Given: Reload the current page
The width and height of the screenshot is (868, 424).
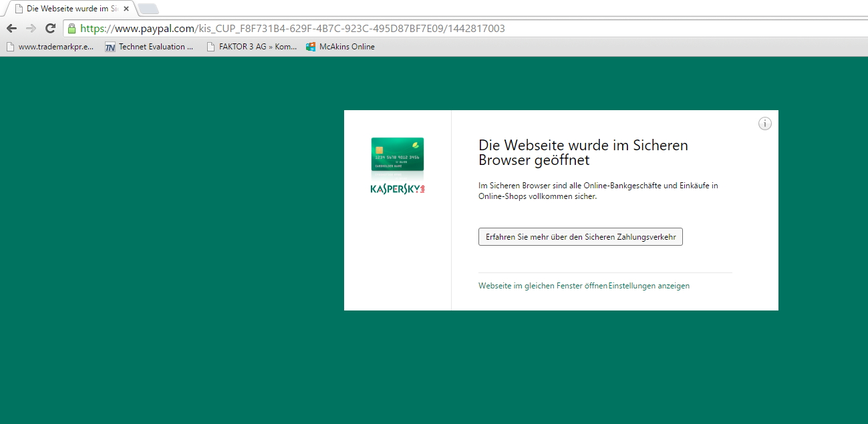Looking at the screenshot, I should 50,28.
